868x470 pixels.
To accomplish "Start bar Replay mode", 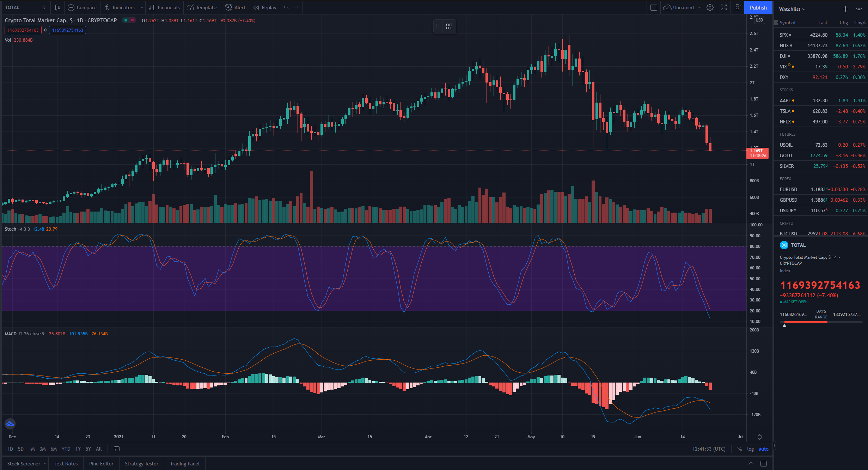I will pyautogui.click(x=265, y=7).
